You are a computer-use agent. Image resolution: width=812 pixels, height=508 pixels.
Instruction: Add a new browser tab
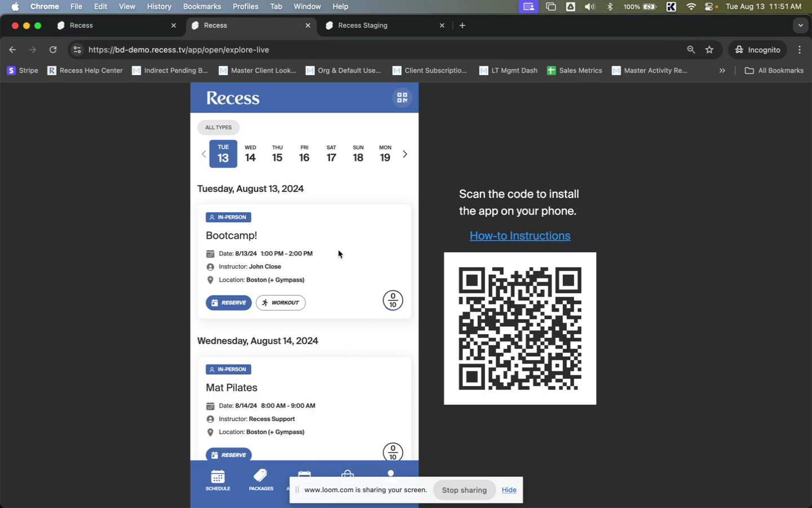click(x=462, y=25)
